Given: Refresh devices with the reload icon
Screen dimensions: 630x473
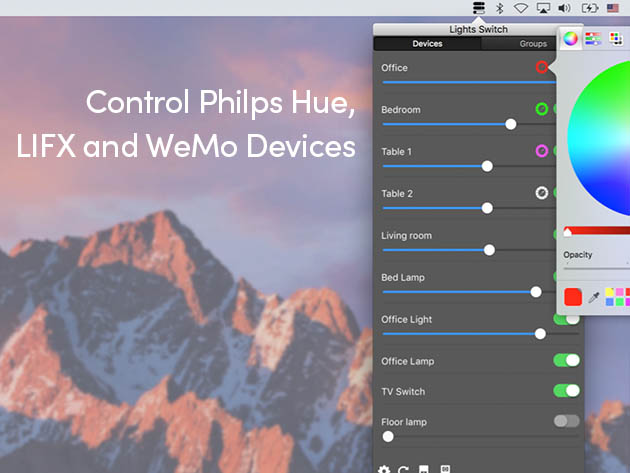Looking at the screenshot, I should coord(403,469).
